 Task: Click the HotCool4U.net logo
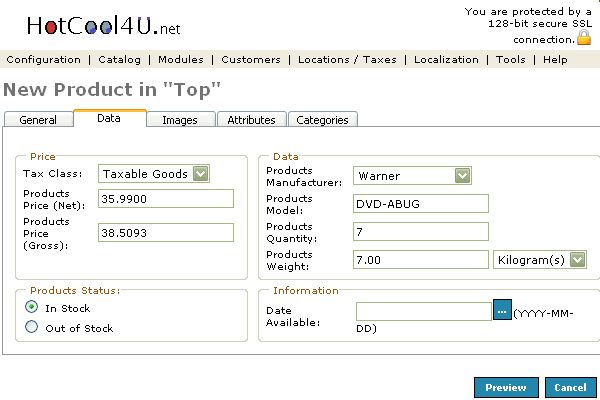(x=90, y=25)
